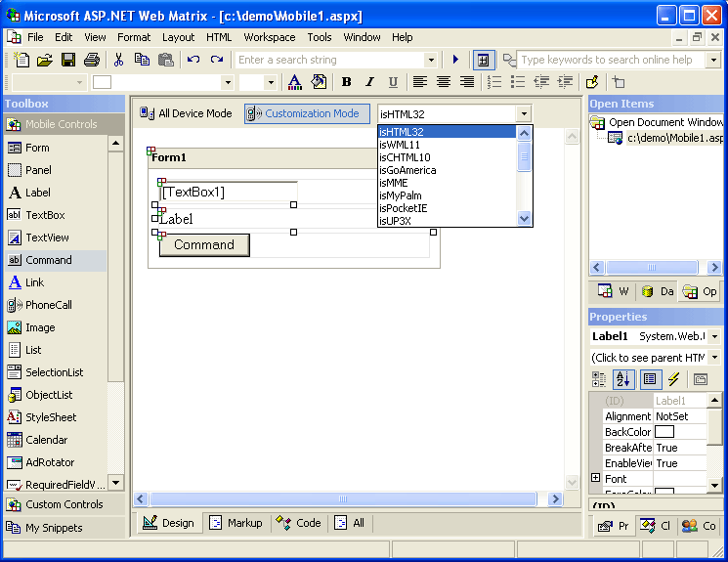Click the Command button on Form1
The width and height of the screenshot is (728, 562).
[x=204, y=244]
